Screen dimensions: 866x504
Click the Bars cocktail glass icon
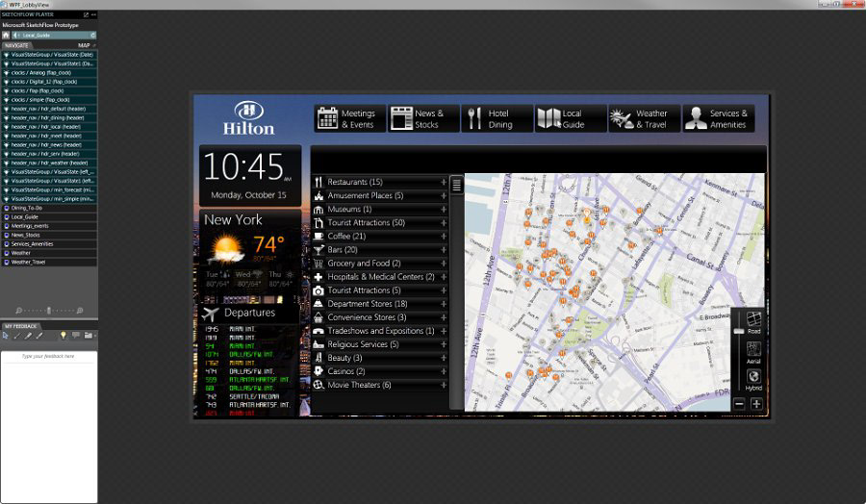pos(318,249)
